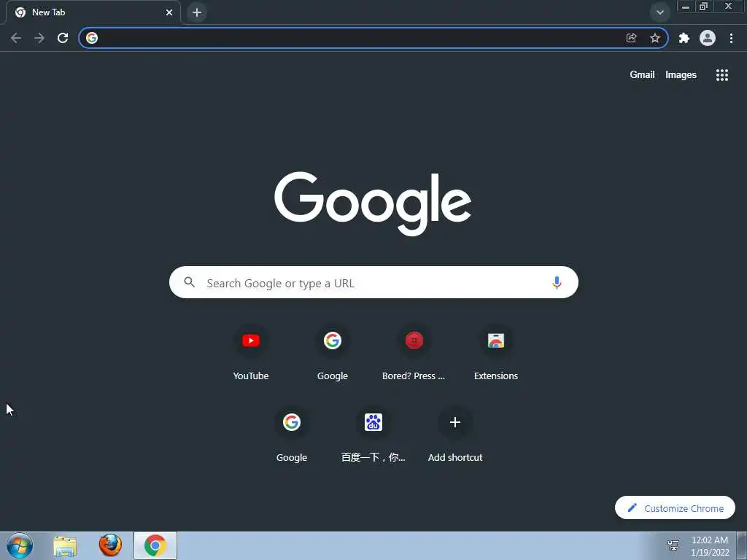Click Customize Chrome button
The height and width of the screenshot is (560, 747).
click(675, 508)
